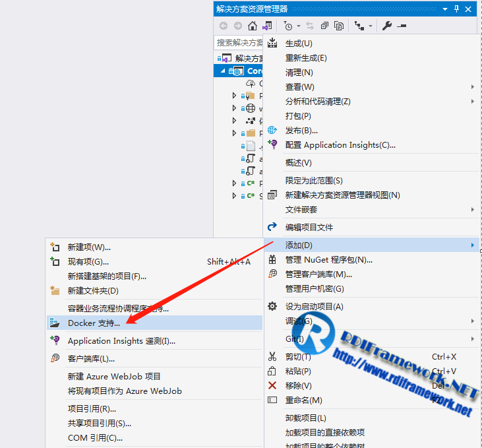Select 配置 Application Insights(C)... item
The image size is (482, 448).
click(371, 144)
